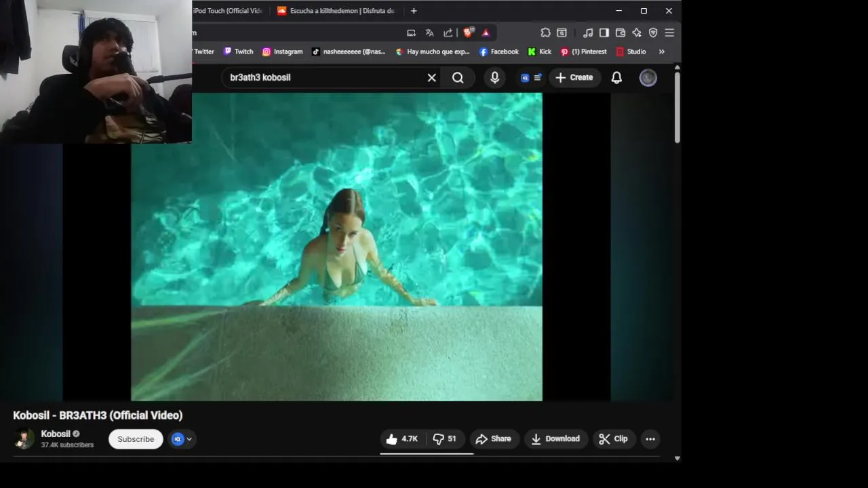Toggle the browser sidebar panel icon
868x488 pixels.
pos(604,33)
